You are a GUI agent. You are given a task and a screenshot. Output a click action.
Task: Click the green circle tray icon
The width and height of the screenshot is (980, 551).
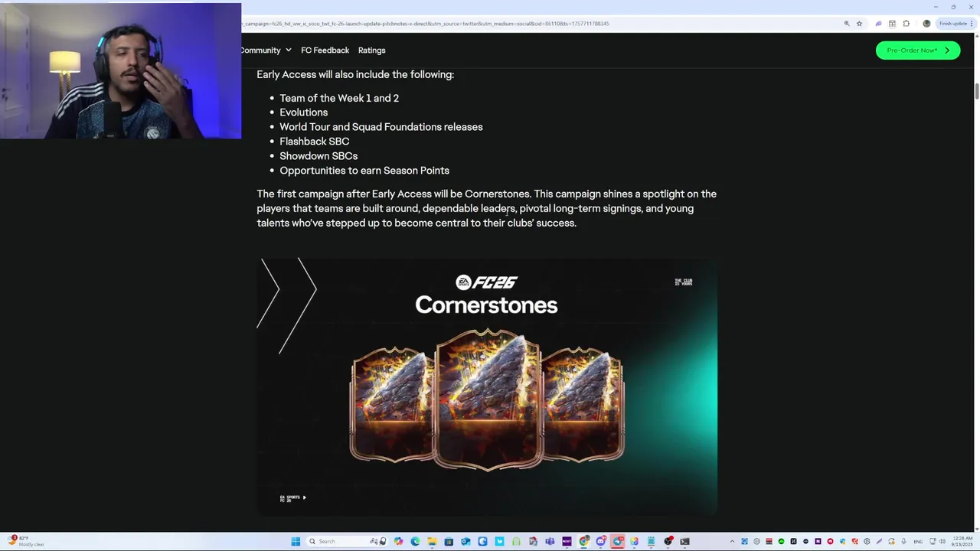tap(781, 541)
